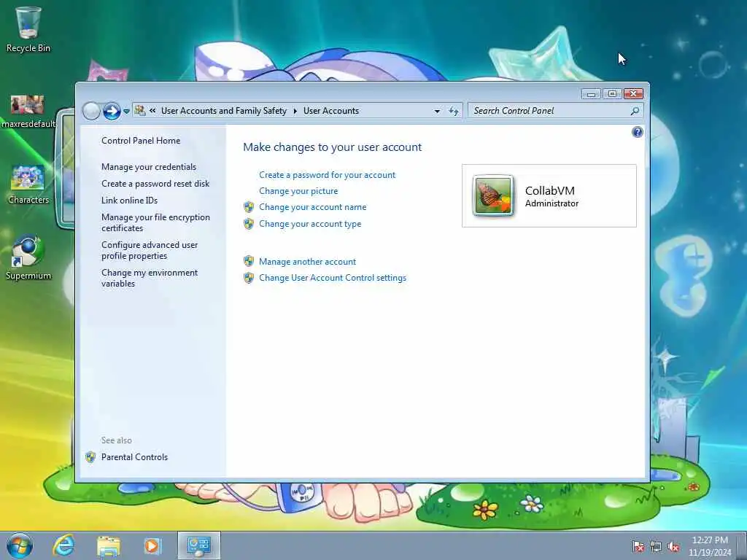Open the blue Help question-mark icon

pos(637,132)
